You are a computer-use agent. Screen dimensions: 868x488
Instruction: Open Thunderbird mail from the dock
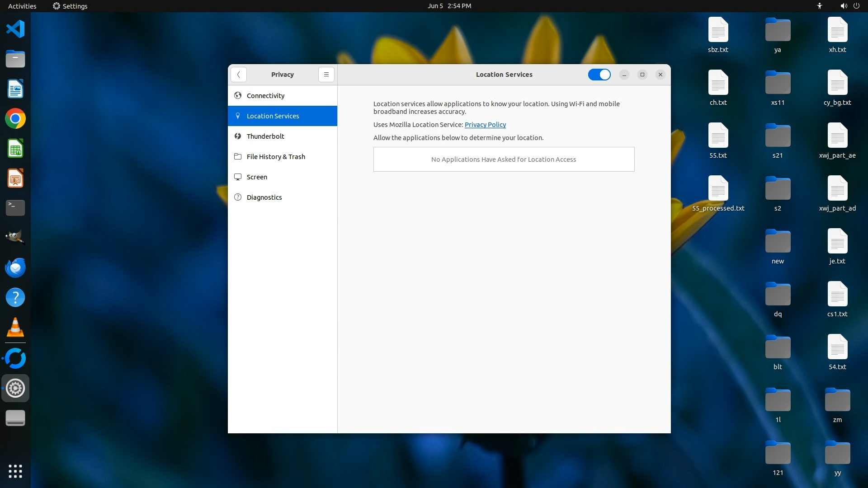15,268
